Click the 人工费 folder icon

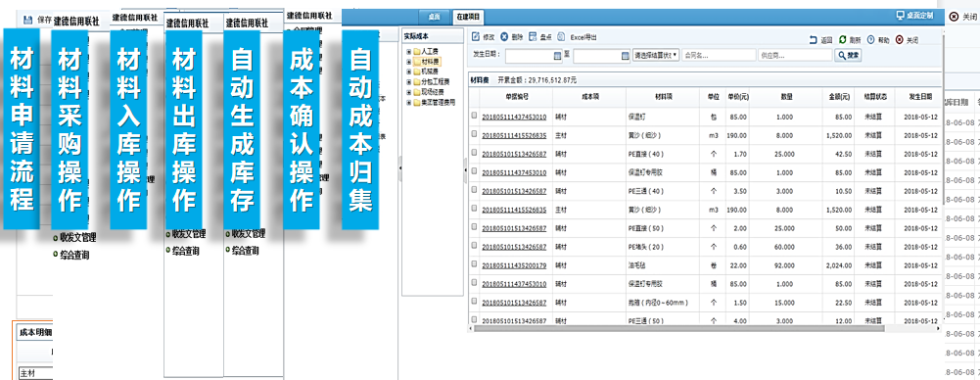[417, 51]
